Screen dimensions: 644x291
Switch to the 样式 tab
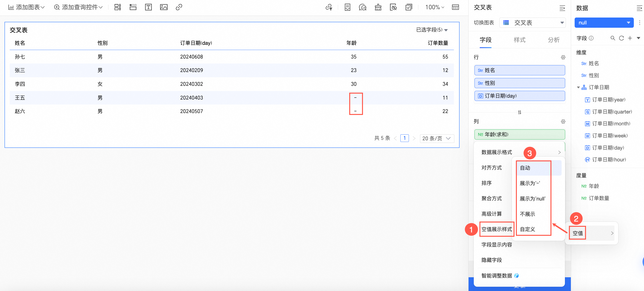[x=519, y=40]
